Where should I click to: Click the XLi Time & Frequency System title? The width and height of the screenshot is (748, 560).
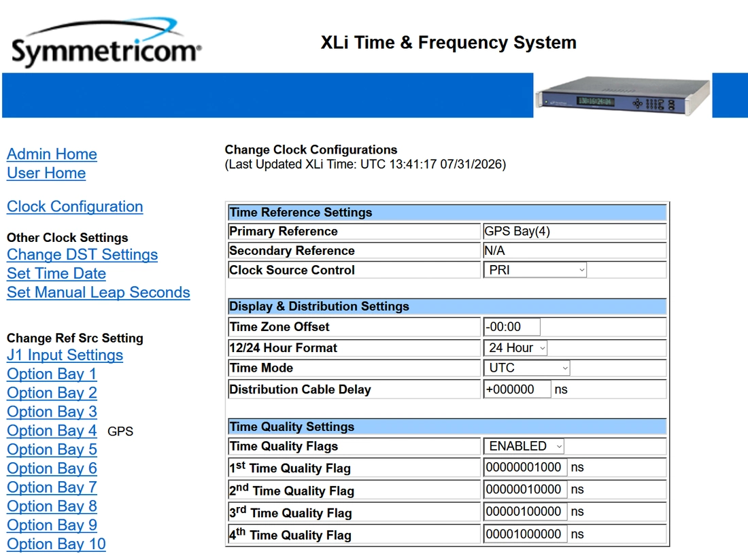pyautogui.click(x=448, y=42)
